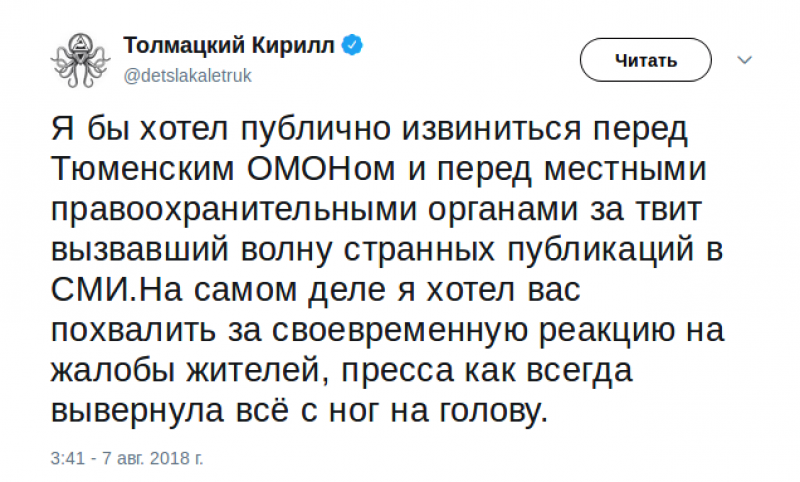This screenshot has height=482, width=800.
Task: Open the tweet options chevron menu
Action: click(x=743, y=59)
